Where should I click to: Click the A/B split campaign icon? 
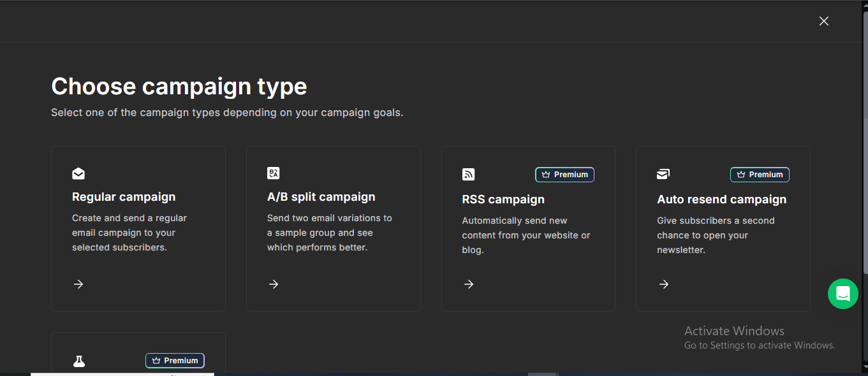click(x=274, y=173)
